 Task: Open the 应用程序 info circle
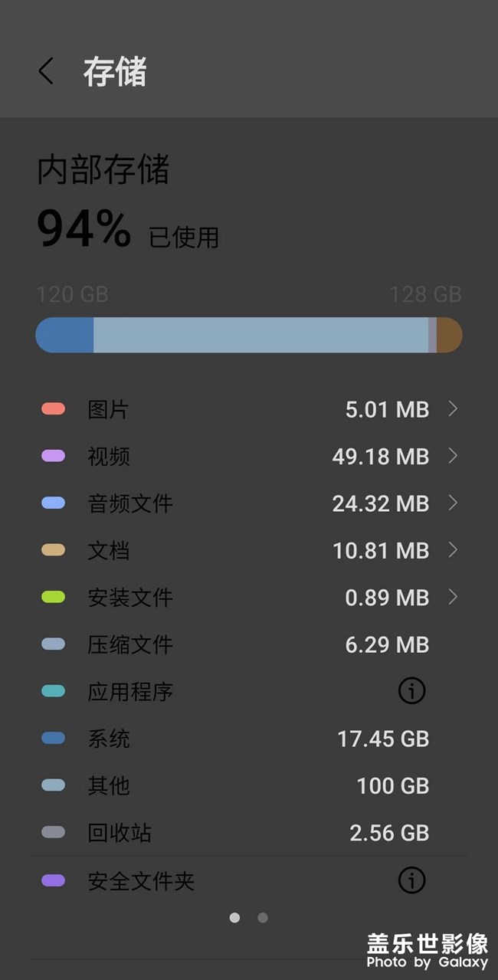pyautogui.click(x=411, y=690)
